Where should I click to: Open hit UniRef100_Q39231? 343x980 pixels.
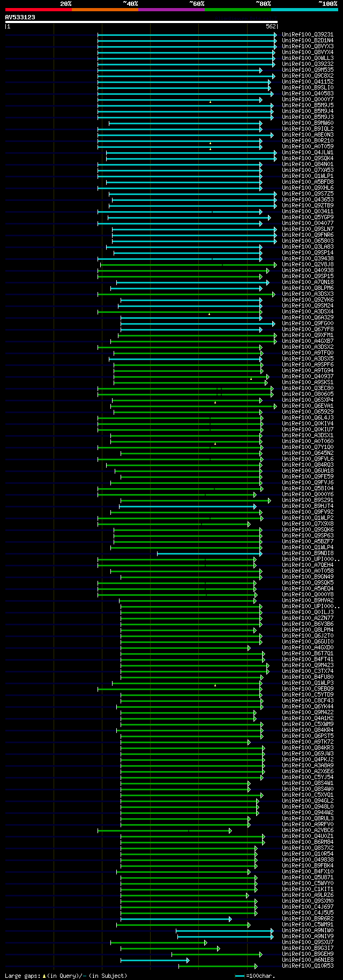308,35
